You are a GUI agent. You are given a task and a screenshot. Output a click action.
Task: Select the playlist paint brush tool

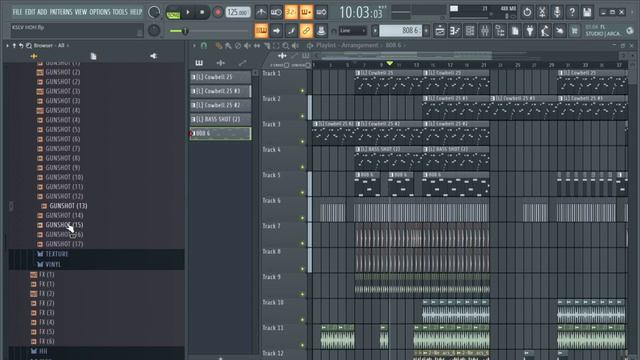point(228,46)
